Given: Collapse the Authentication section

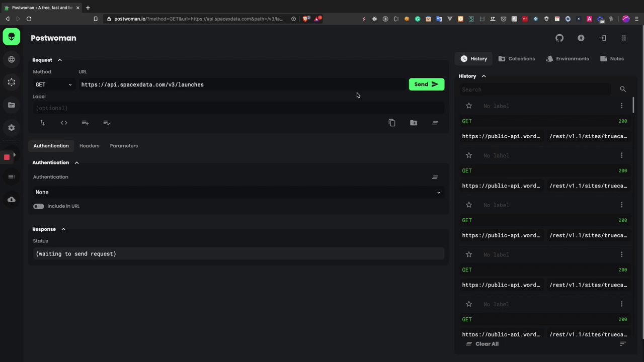Looking at the screenshot, I should 56,162.
